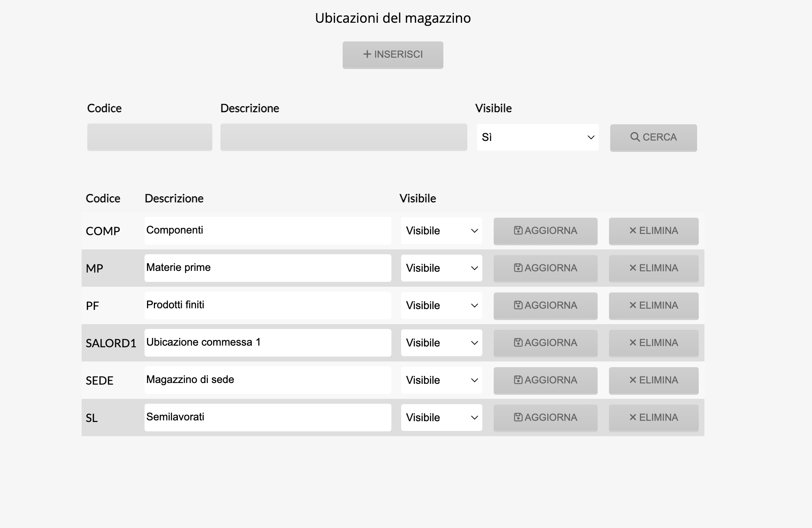Click the magnifier icon on CERCA
The image size is (812, 528).
tap(635, 137)
